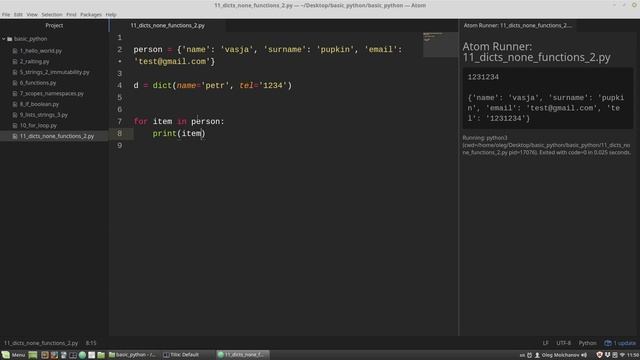Open the Selection menu
640x360 pixels.
point(52,14)
